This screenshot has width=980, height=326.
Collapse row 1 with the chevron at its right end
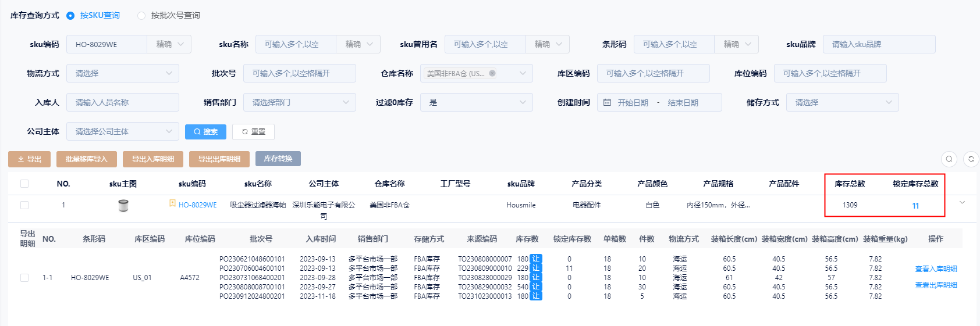pyautogui.click(x=962, y=202)
